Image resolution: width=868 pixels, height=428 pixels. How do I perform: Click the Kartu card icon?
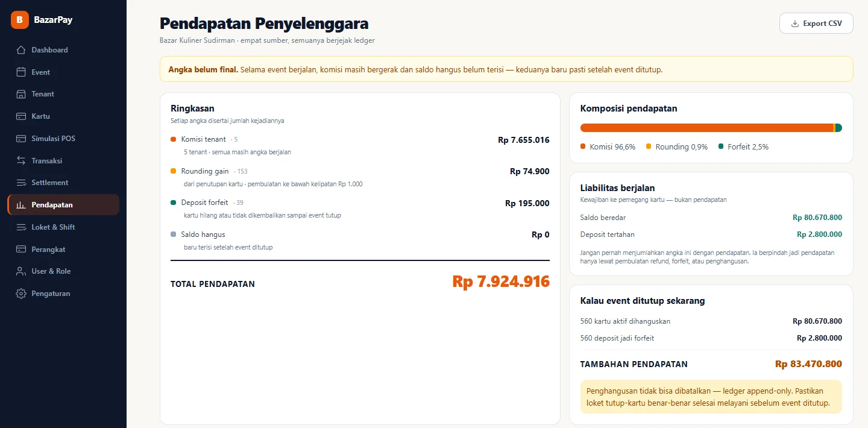[x=21, y=116]
